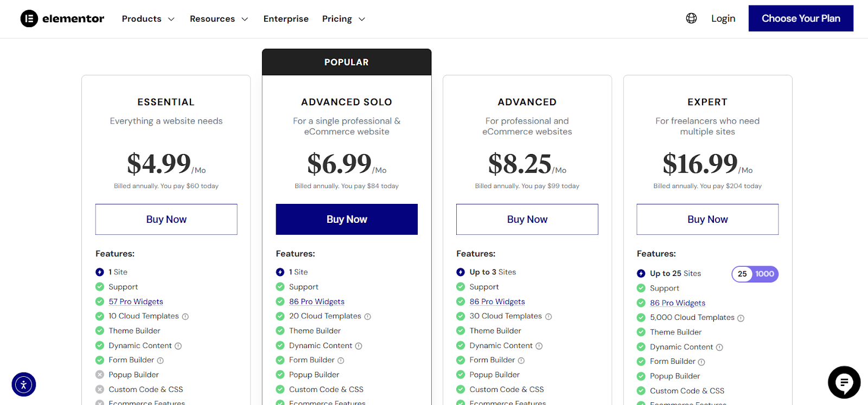Viewport: 868px width, 405px height.
Task: Open the language globe selector
Action: 691,18
